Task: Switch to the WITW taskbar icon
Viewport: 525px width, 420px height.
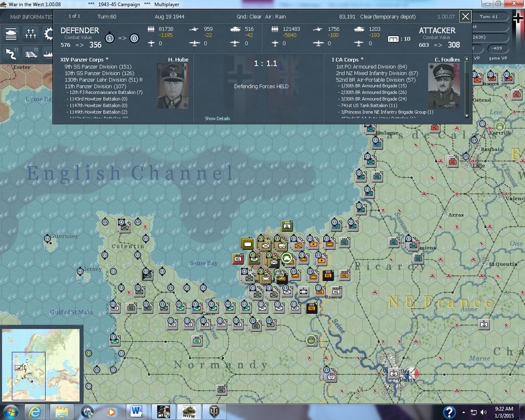Action: point(189,412)
